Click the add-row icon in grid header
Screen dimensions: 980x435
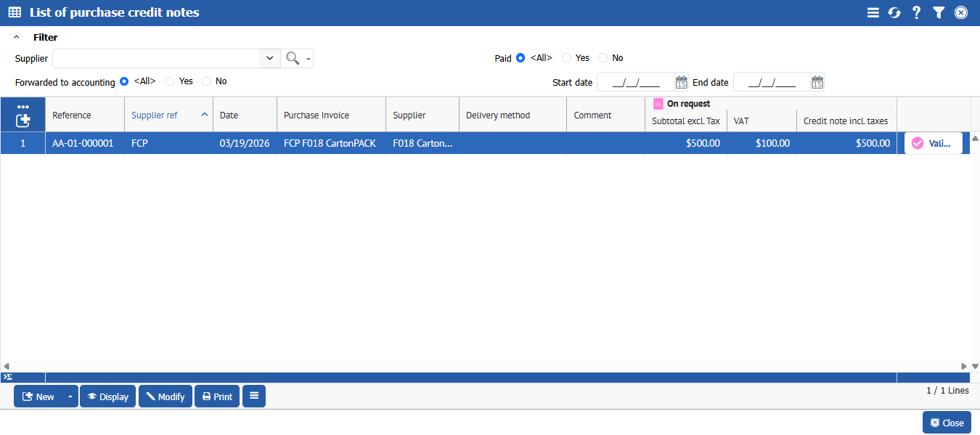click(23, 120)
